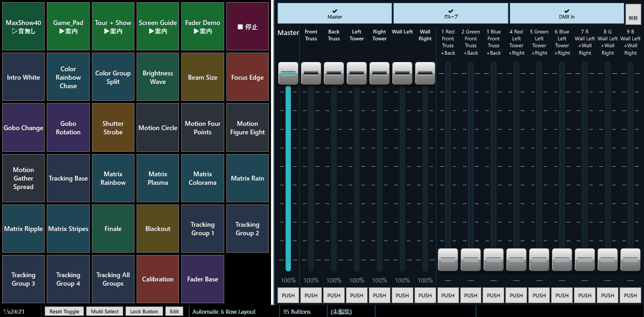Toggle the Reset Toggle button
The height and width of the screenshot is (317, 644).
click(64, 312)
